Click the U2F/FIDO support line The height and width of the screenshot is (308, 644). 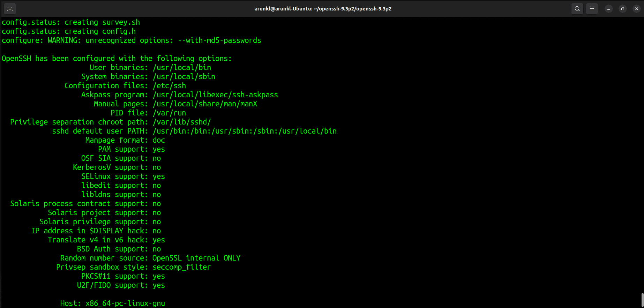121,285
